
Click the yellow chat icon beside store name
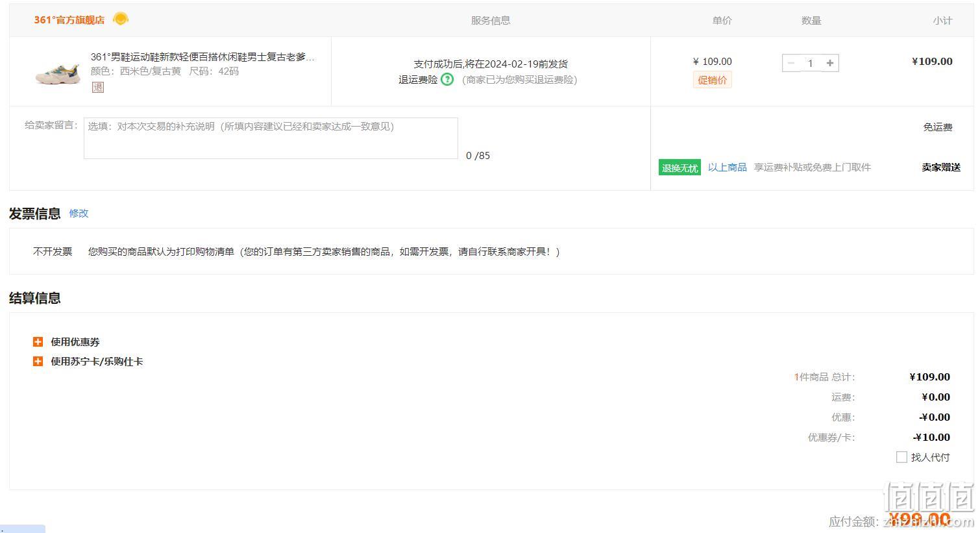[x=121, y=19]
